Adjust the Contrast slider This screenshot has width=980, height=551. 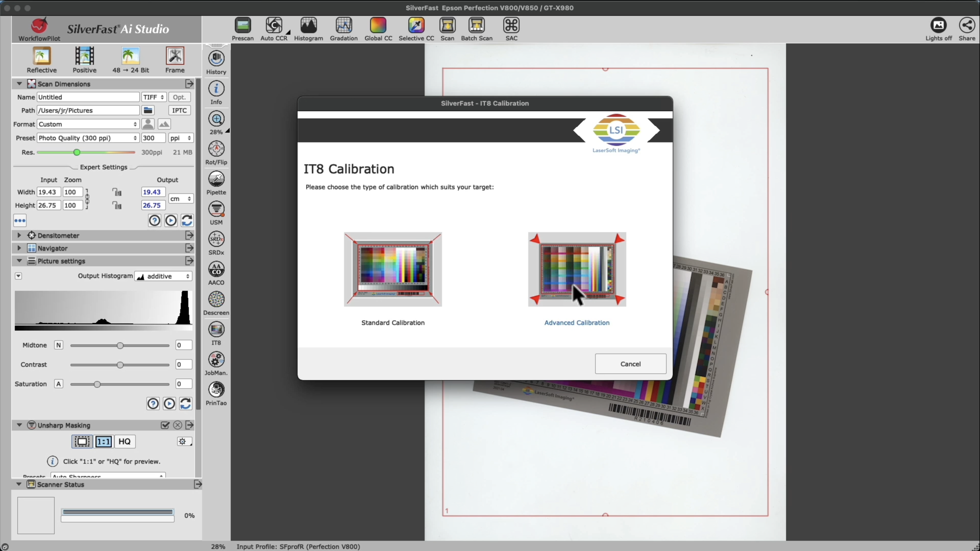point(120,365)
